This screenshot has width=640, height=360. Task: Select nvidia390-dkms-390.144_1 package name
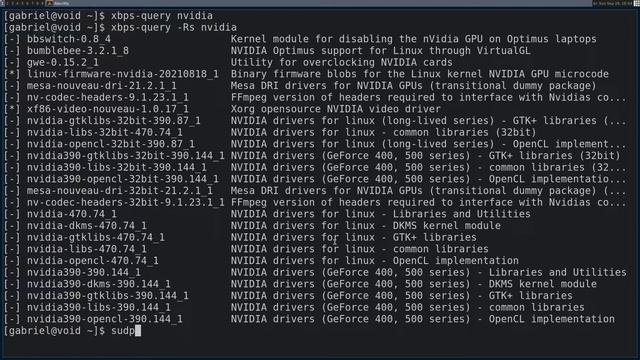click(x=99, y=284)
